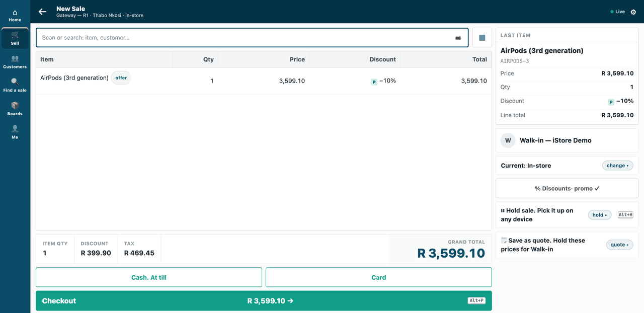Click the −10% discount in item row
The height and width of the screenshot is (313, 644).
pos(387,81)
